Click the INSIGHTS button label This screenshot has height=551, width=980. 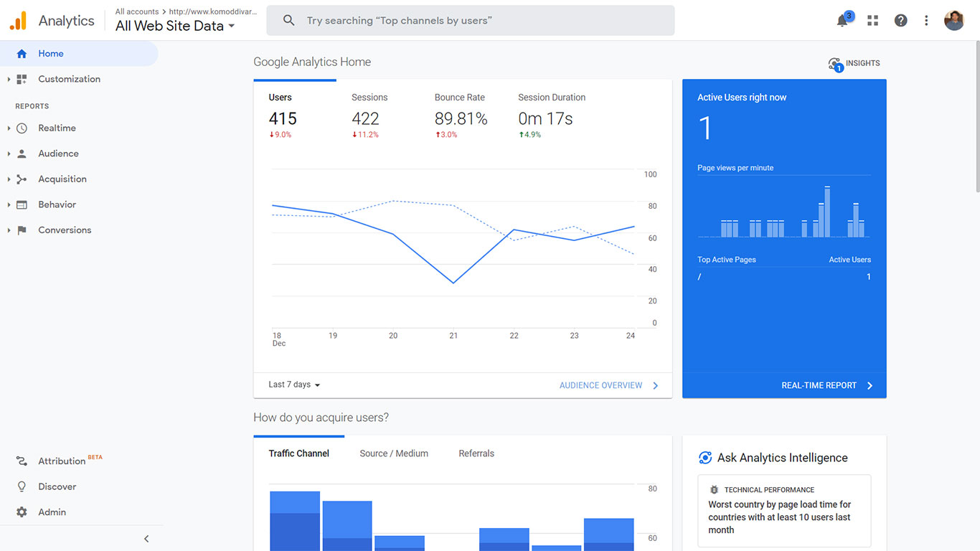[863, 63]
